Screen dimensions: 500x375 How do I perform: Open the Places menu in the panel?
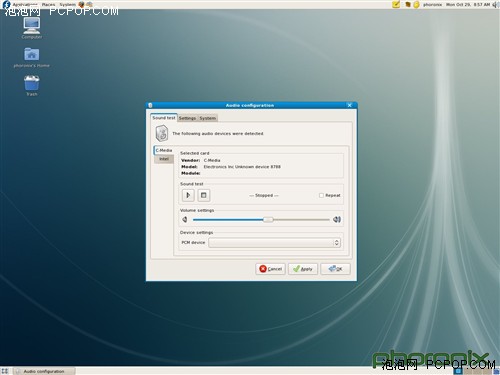pos(48,4)
